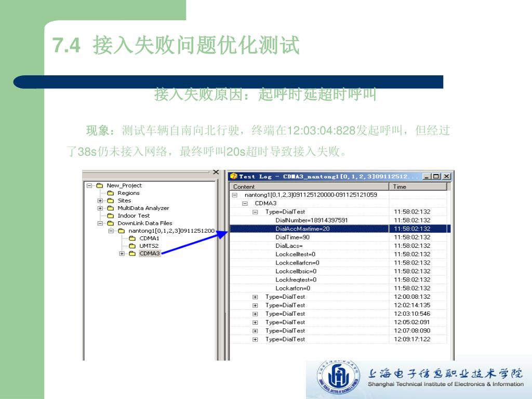Viewport: 532px width, 399px height.
Task: Select the MultiData Analyzer folder icon
Action: click(x=110, y=208)
